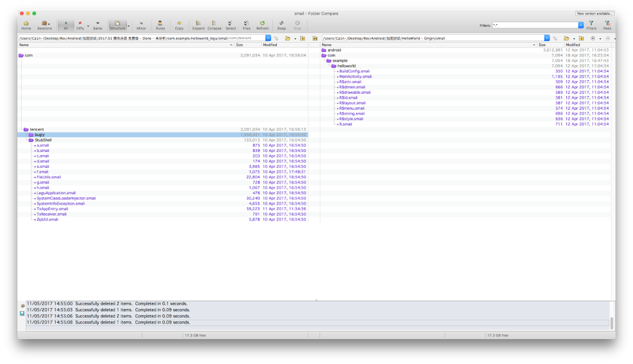Copy selected items with the Copy tool
Viewport: 633px width, 364px height.
(x=179, y=25)
